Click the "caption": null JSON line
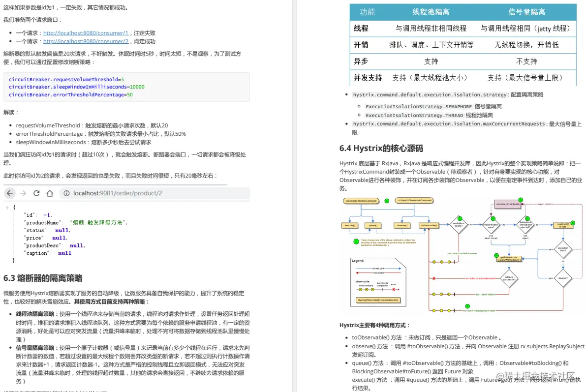This screenshot has width=586, height=392. pyautogui.click(x=47, y=253)
